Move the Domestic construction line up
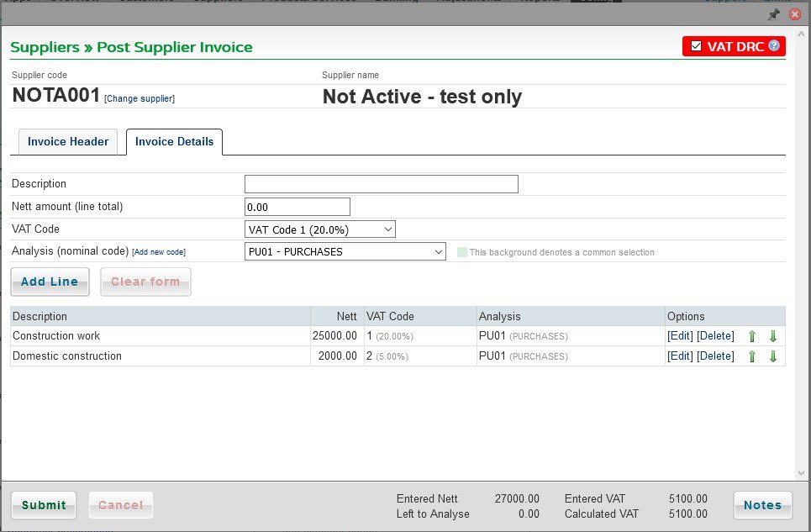This screenshot has width=811, height=532. point(752,356)
